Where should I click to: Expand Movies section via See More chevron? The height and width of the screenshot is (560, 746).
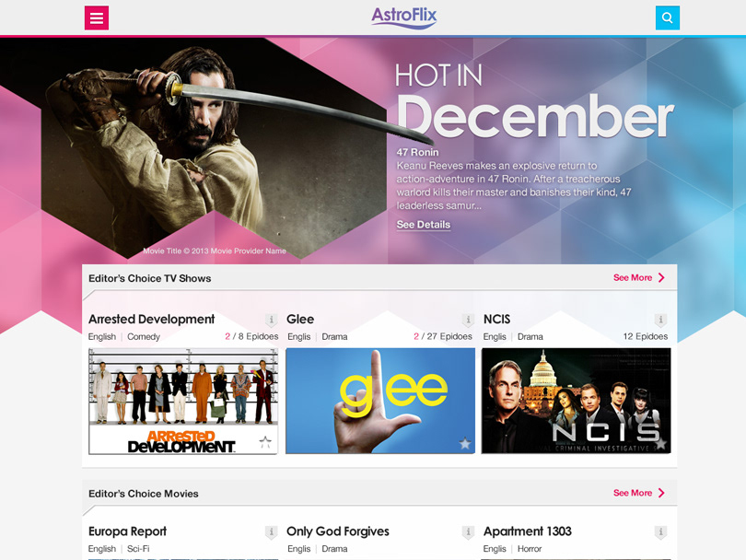661,493
